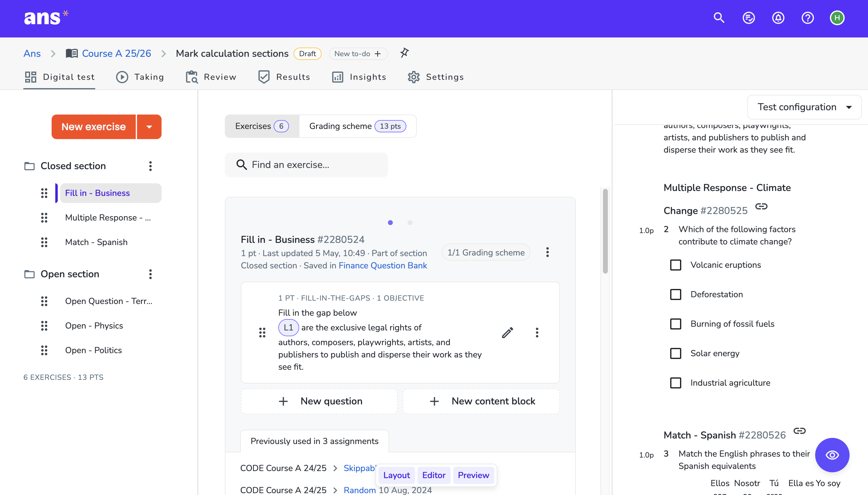
Task: Check the Industrial agriculture option
Action: point(675,383)
